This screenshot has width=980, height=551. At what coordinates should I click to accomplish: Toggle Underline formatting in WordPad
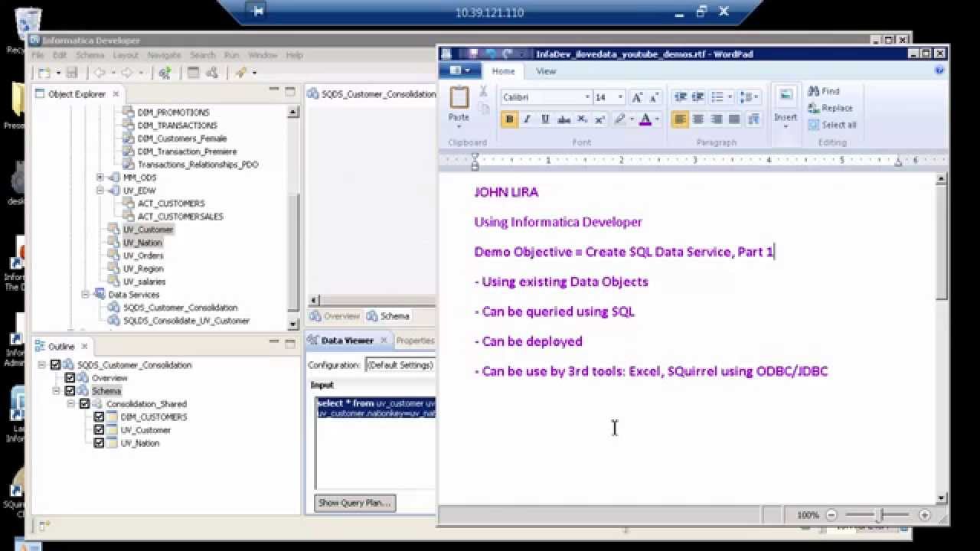click(545, 119)
